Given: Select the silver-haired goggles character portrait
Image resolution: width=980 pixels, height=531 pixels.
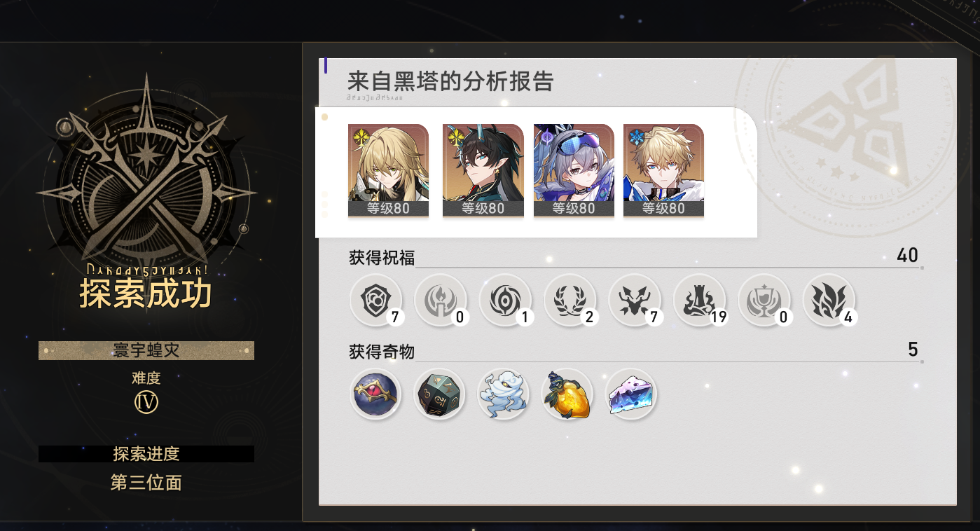Looking at the screenshot, I should (574, 170).
